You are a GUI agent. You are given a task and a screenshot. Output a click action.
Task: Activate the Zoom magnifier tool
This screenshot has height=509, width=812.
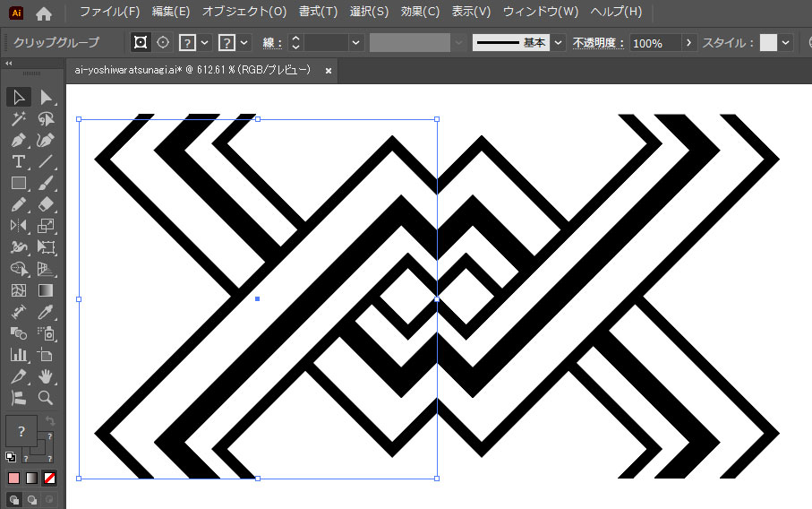click(x=47, y=399)
